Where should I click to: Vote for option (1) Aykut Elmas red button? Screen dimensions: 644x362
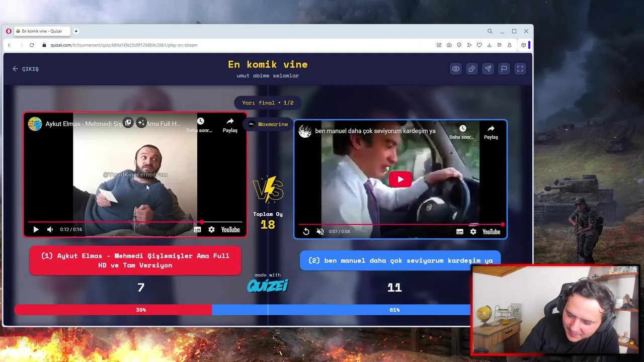[x=135, y=260]
